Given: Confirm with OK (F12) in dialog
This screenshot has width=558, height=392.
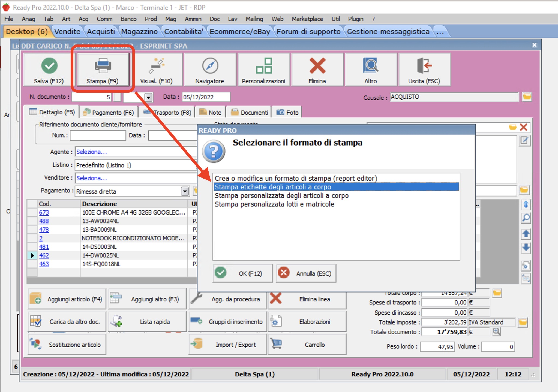Looking at the screenshot, I should [243, 273].
